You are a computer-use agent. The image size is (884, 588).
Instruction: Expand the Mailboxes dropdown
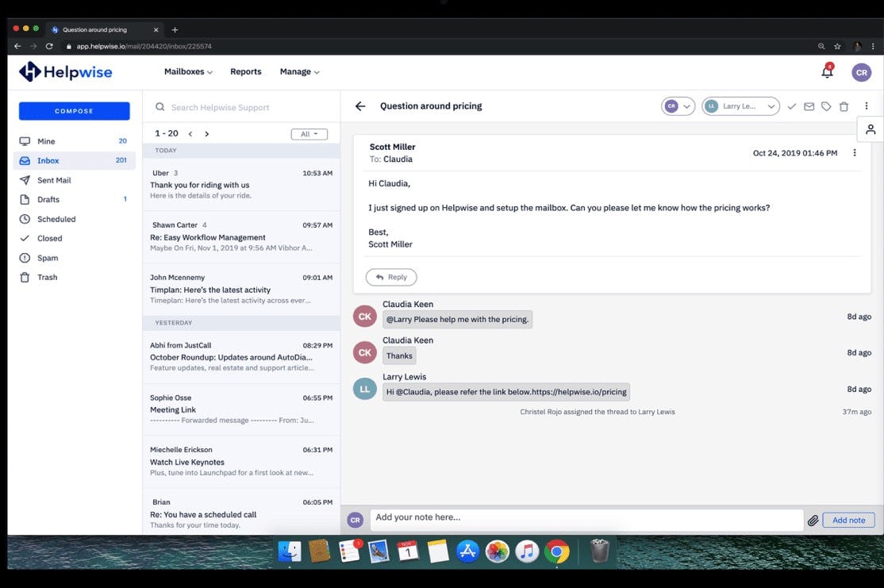188,71
